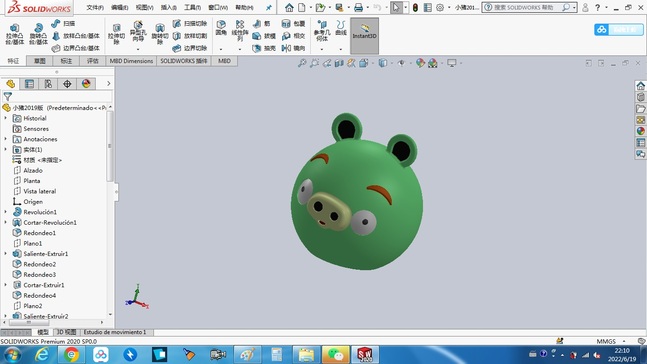Select the Swept Cut tool

point(190,24)
